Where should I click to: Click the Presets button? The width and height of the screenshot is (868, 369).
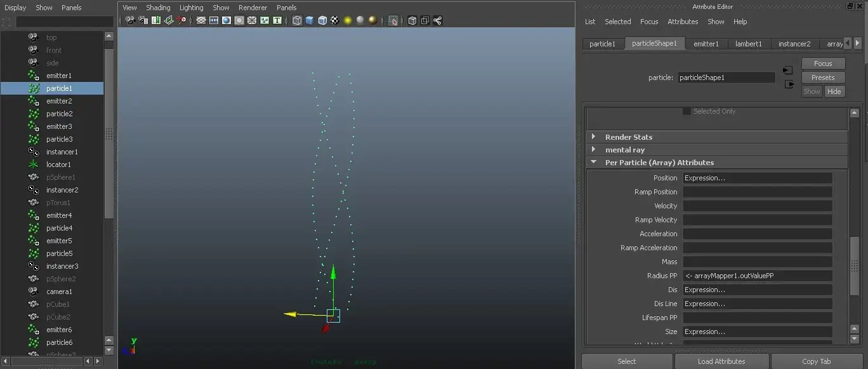(823, 77)
